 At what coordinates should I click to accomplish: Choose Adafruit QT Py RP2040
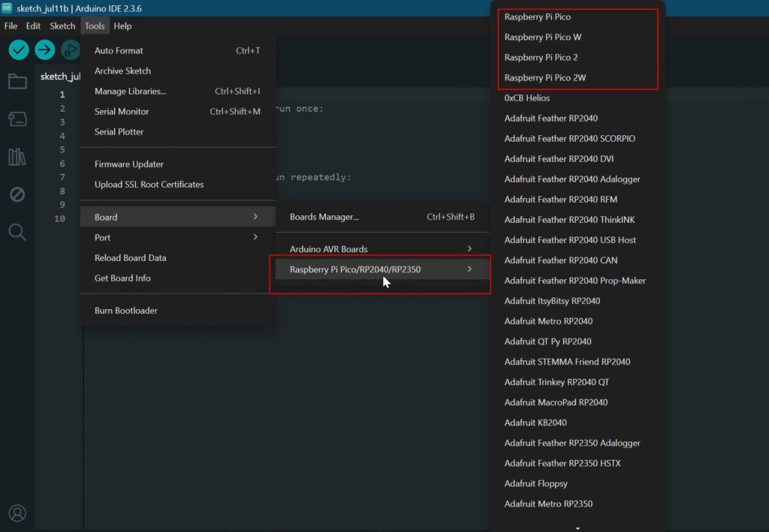(578, 341)
